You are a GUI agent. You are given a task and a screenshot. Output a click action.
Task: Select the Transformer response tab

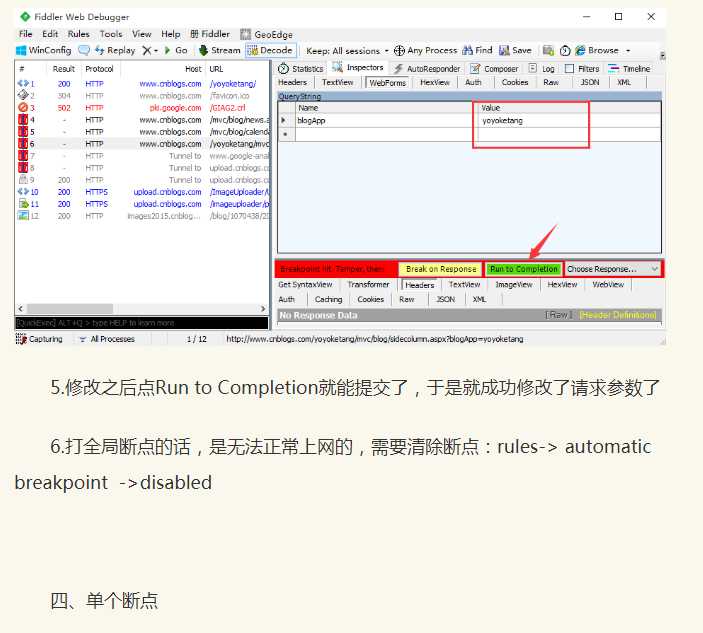(368, 285)
